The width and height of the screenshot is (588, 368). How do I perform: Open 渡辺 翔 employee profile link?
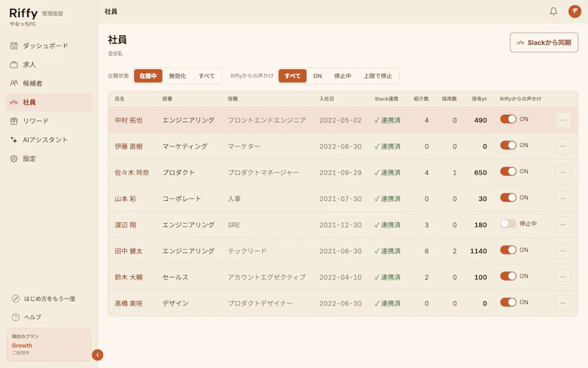(x=125, y=225)
